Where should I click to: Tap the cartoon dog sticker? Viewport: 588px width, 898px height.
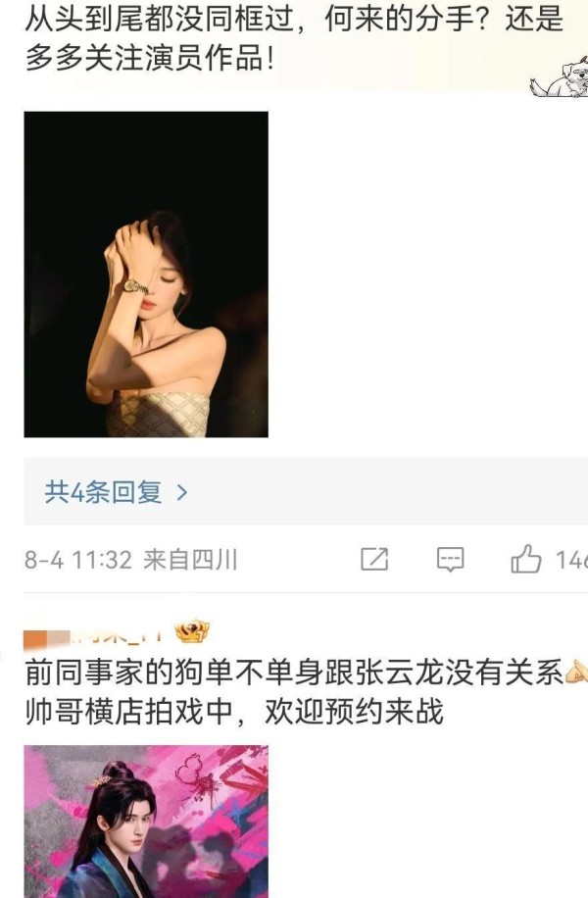click(x=560, y=77)
